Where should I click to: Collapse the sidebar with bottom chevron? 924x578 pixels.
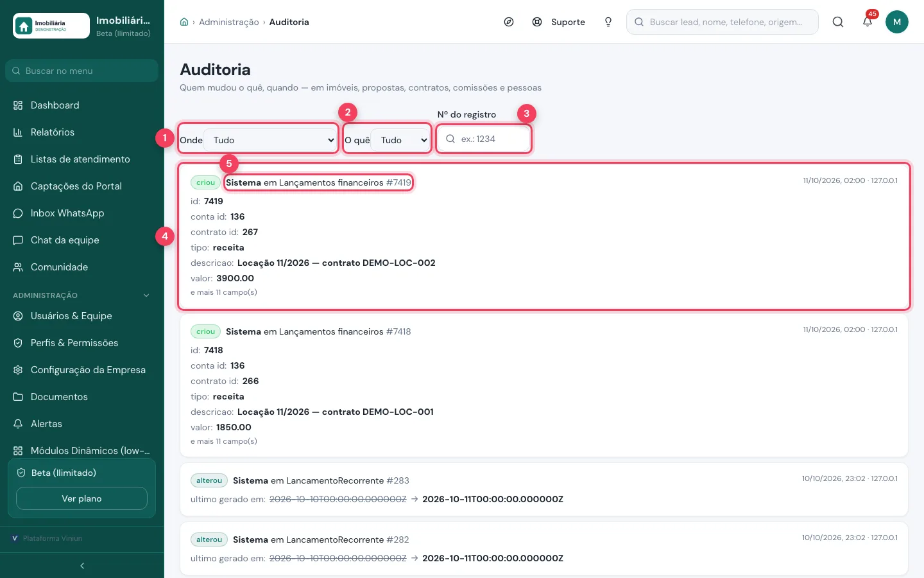[82, 566]
